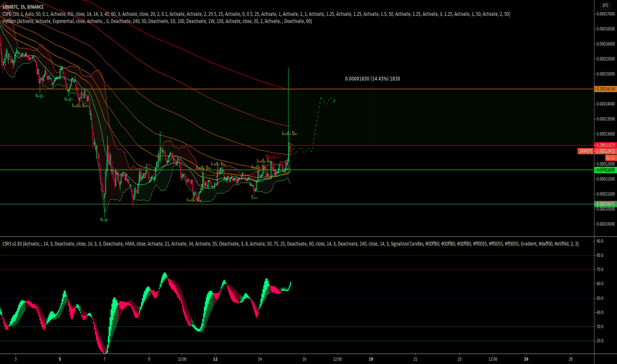
Task: Open the CSPD indicator legend line
Action: (256, 14)
